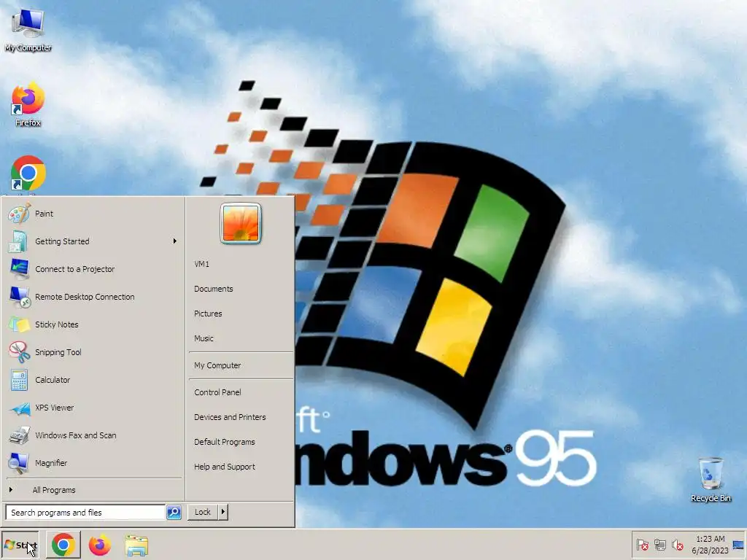Image resolution: width=747 pixels, height=560 pixels.
Task: Open Firefox from the taskbar
Action: tap(99, 545)
